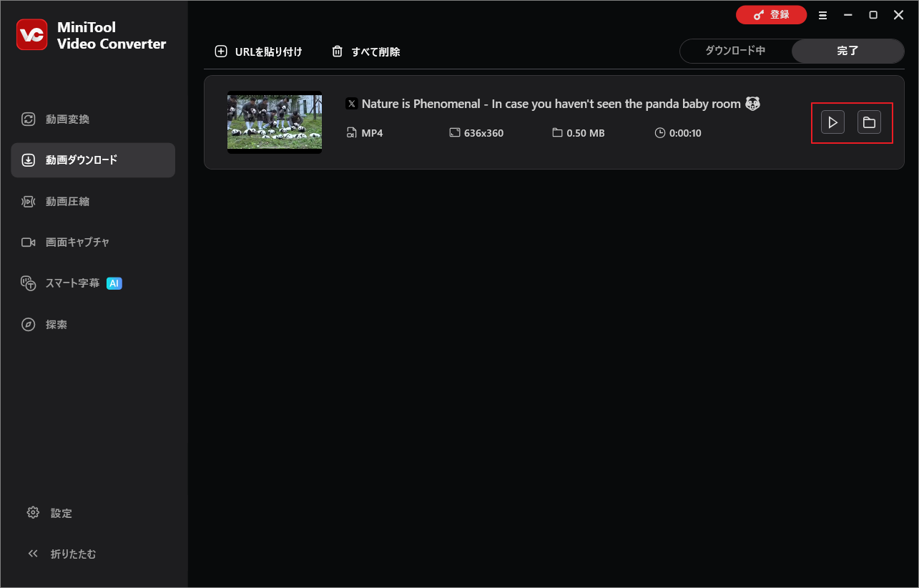This screenshot has height=588, width=919.
Task: Open the hamburger menu
Action: [x=822, y=14]
